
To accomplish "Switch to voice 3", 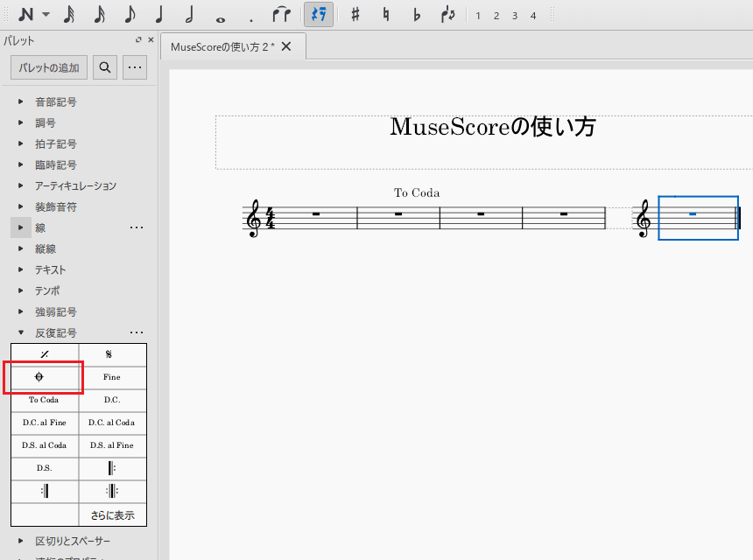I will 515,16.
